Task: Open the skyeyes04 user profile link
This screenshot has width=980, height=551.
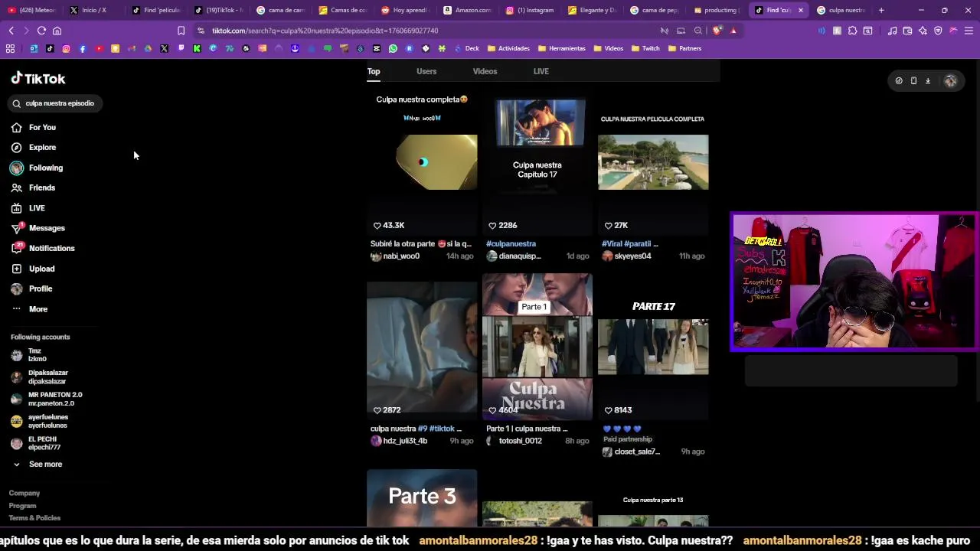Action: pyautogui.click(x=627, y=256)
